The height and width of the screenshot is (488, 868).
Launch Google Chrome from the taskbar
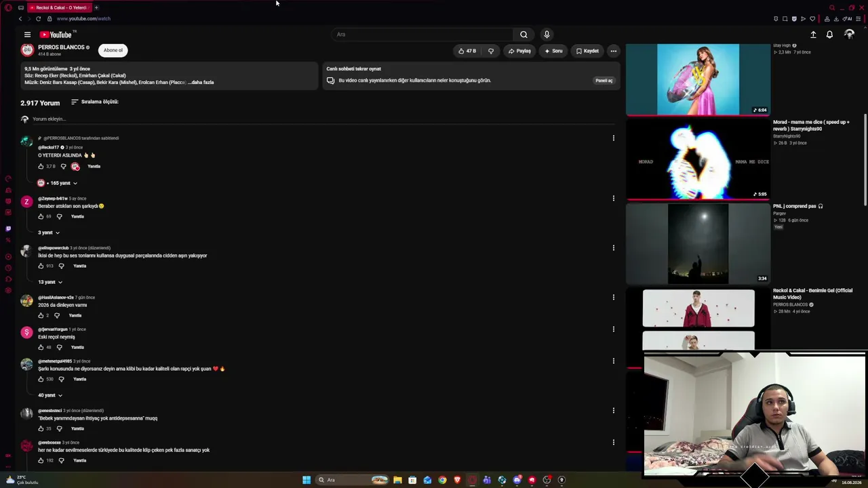[442, 480]
